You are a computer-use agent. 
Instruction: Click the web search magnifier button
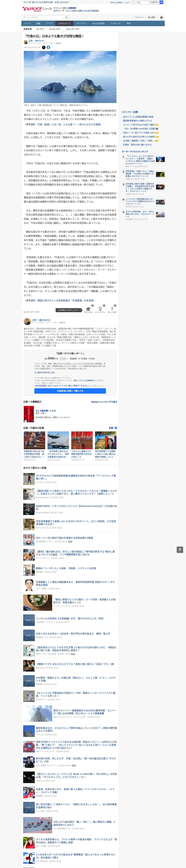pos(161,2)
